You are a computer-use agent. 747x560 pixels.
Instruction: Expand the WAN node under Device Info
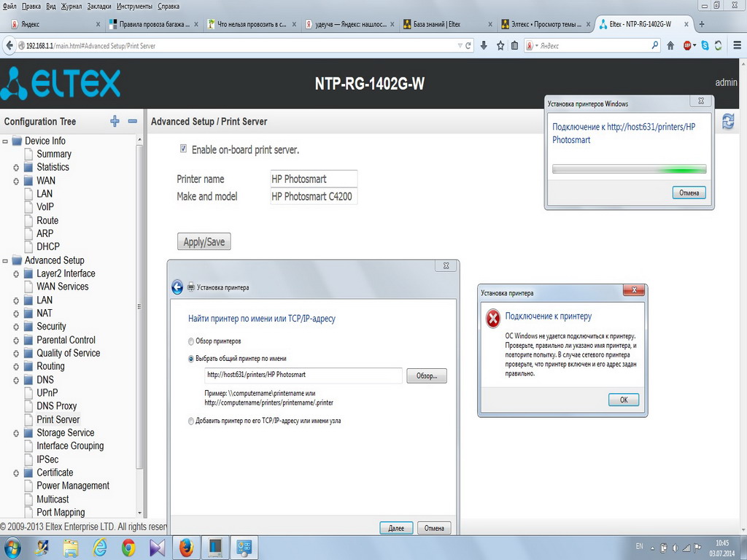point(16,181)
